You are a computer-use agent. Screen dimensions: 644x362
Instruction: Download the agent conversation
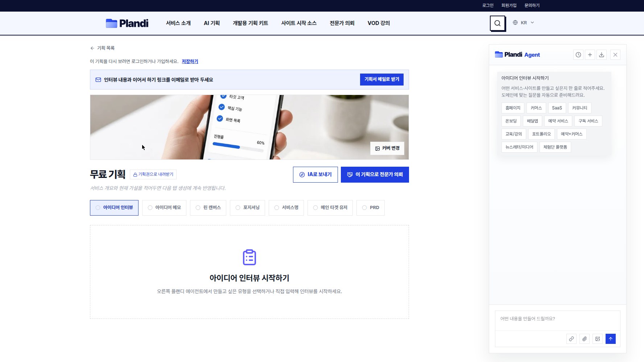click(x=602, y=55)
